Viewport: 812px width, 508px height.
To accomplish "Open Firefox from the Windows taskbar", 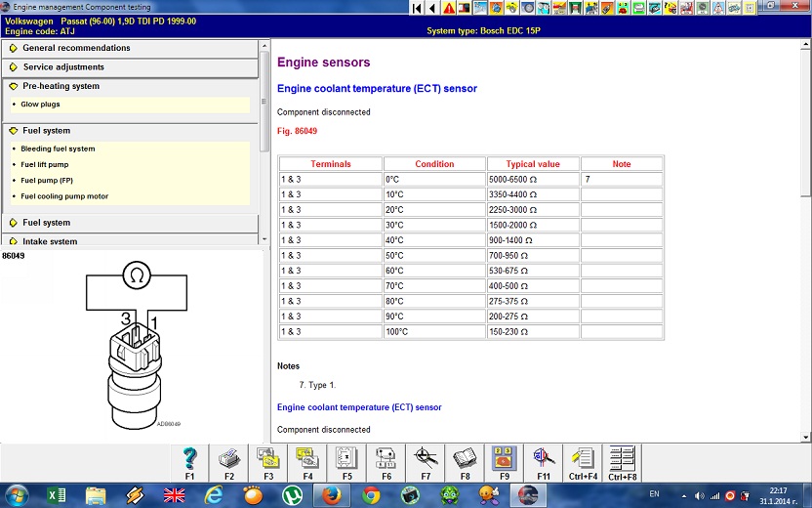I will (331, 493).
